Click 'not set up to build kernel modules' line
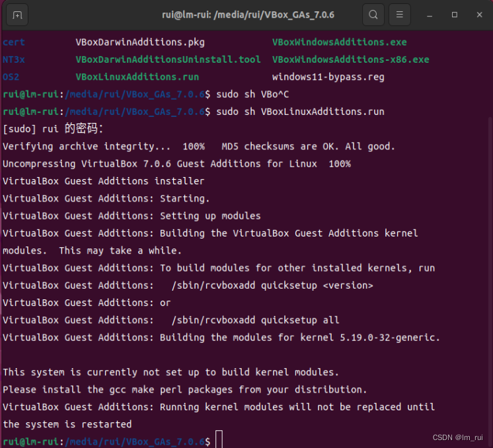Screen dimensions: 493x448 (171, 372)
